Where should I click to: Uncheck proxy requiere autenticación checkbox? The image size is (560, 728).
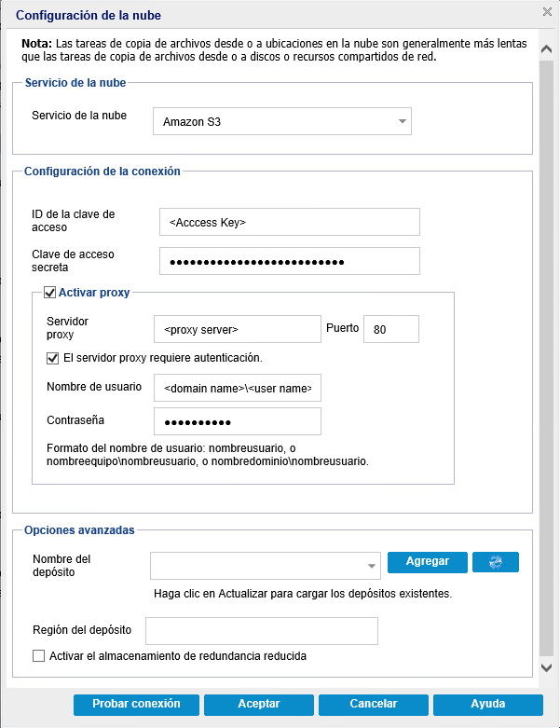52,358
